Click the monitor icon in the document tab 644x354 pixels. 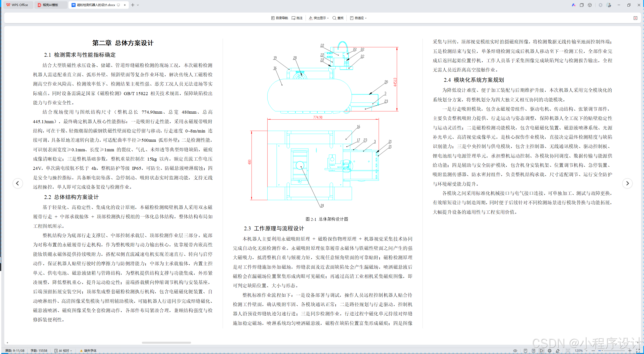point(119,5)
